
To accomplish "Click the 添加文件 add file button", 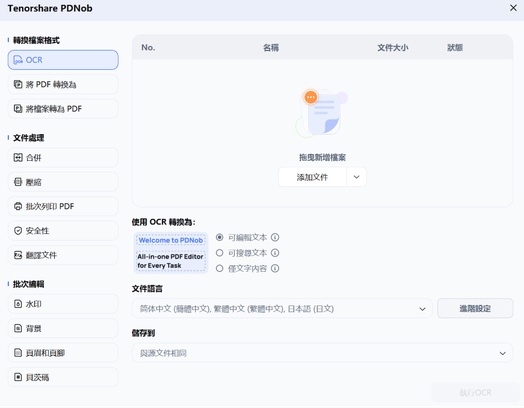I will click(x=312, y=177).
